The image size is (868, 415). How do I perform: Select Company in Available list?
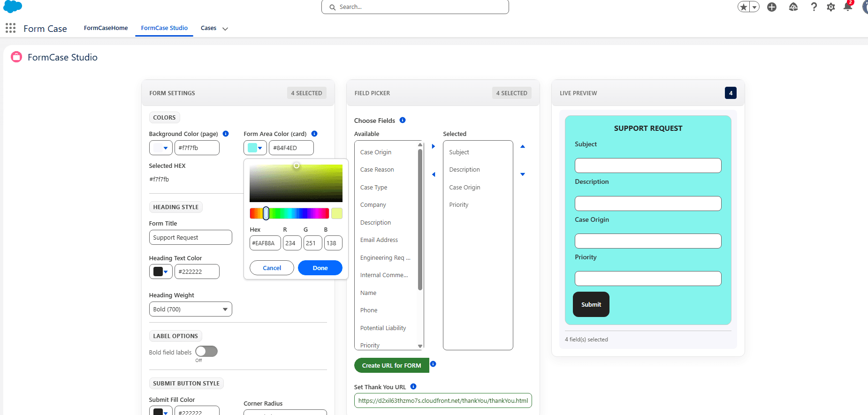[386, 204]
